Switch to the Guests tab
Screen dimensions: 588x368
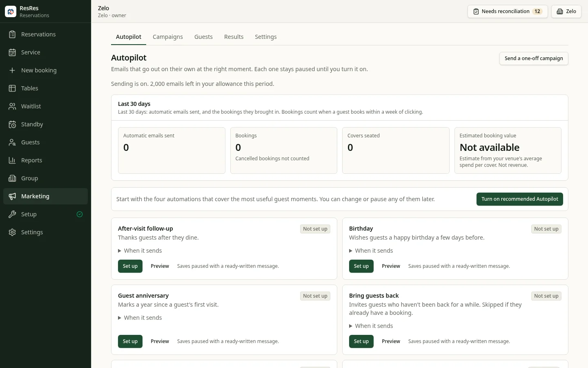(x=203, y=37)
